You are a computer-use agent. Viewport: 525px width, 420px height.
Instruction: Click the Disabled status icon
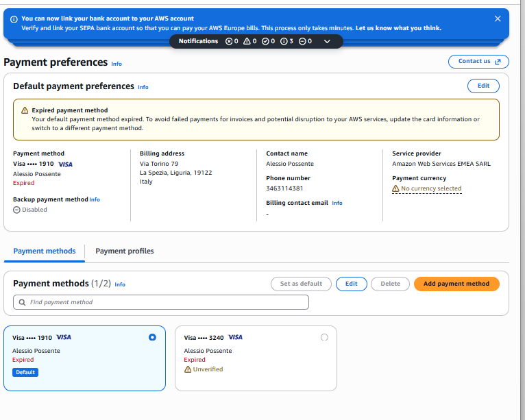(16, 210)
